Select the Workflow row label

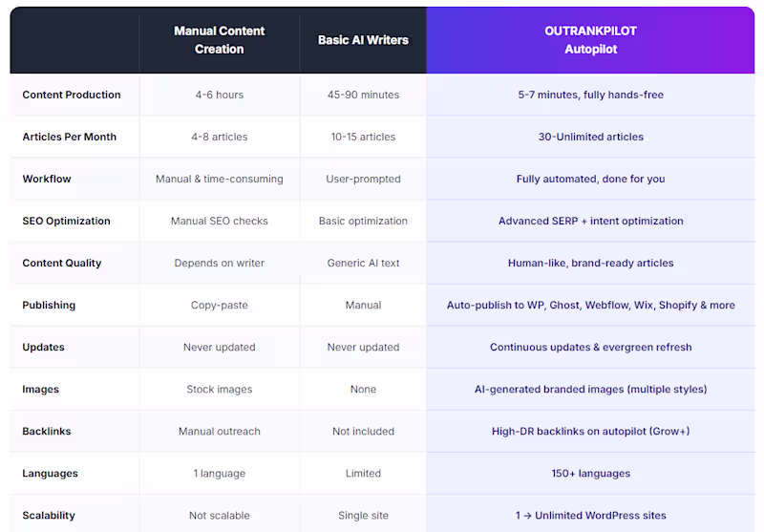47,179
